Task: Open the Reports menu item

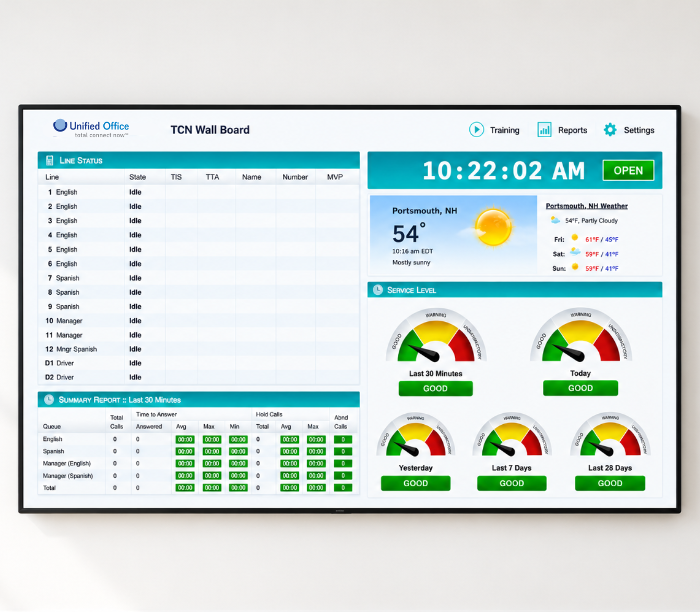Action: 572,130
